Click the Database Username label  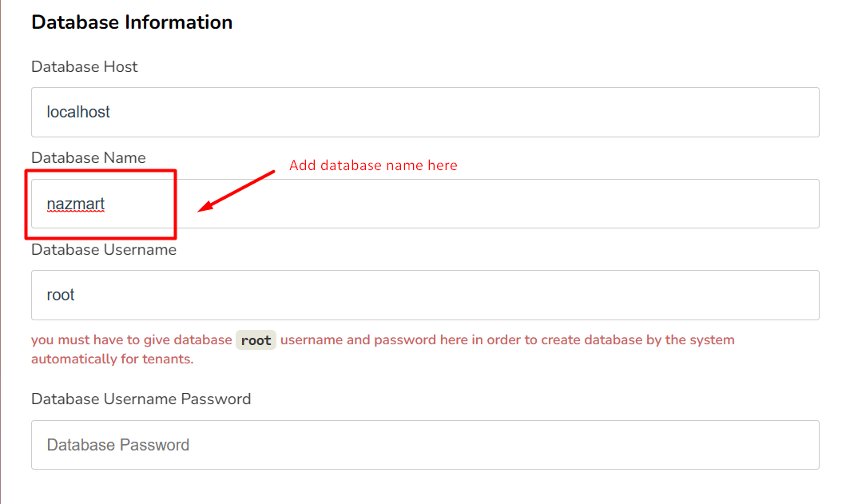(x=103, y=249)
